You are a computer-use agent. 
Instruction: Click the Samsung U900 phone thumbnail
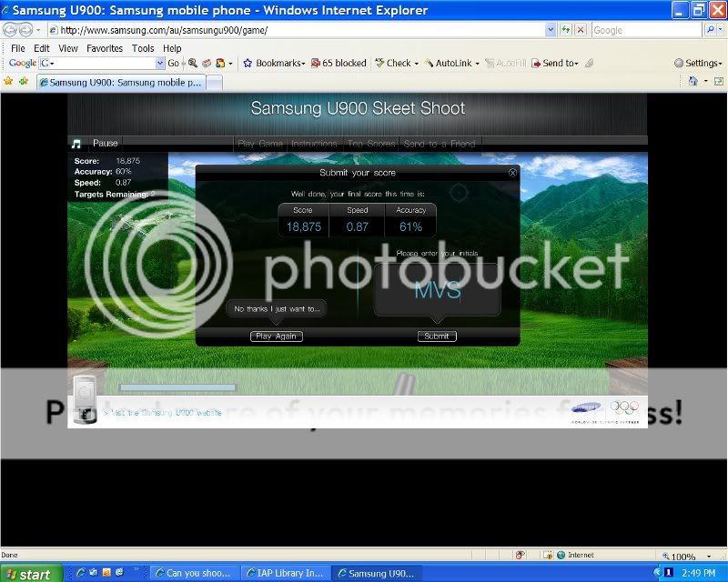tap(85, 399)
